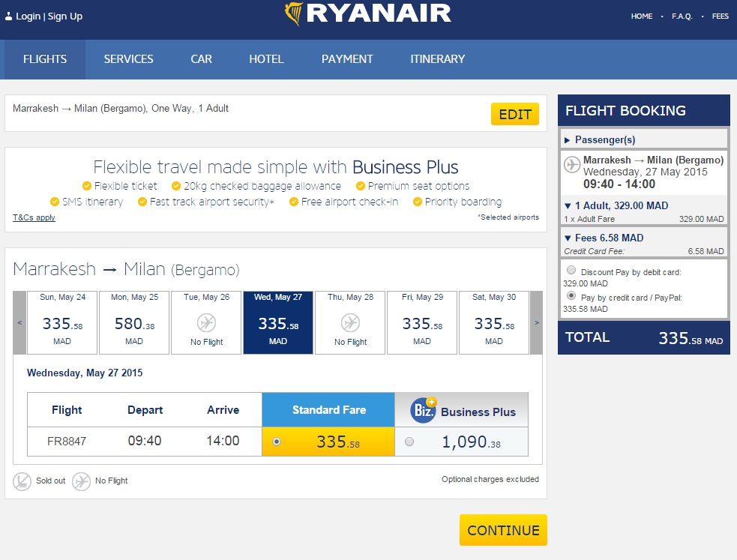The height and width of the screenshot is (560, 737).
Task: Open the FEES link
Action: click(720, 16)
